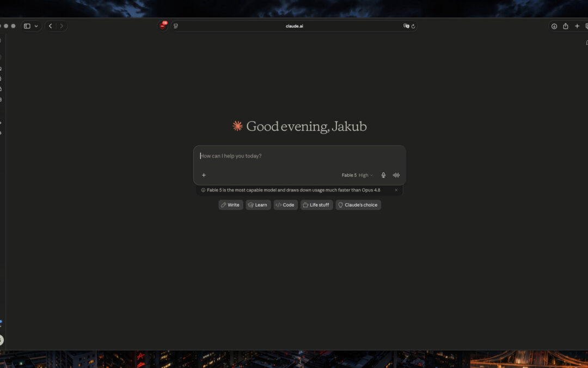Open the Fable 5 model selector dropdown

[357, 175]
